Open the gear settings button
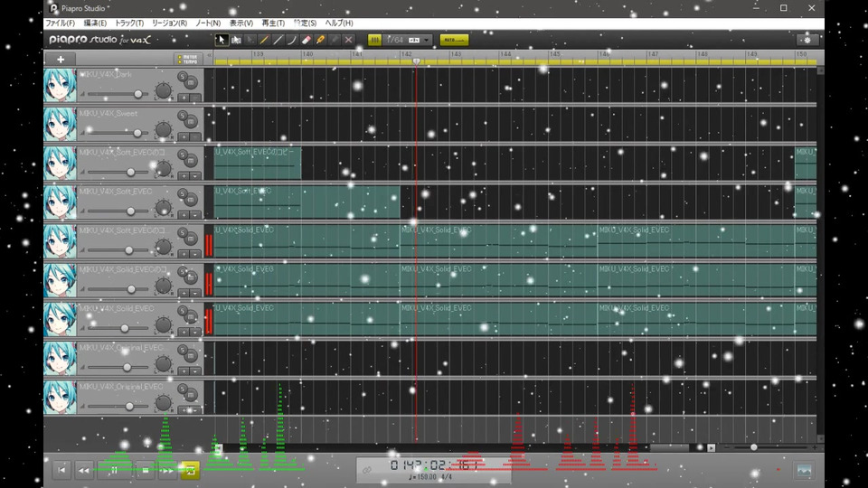This screenshot has width=868, height=488. coord(807,40)
